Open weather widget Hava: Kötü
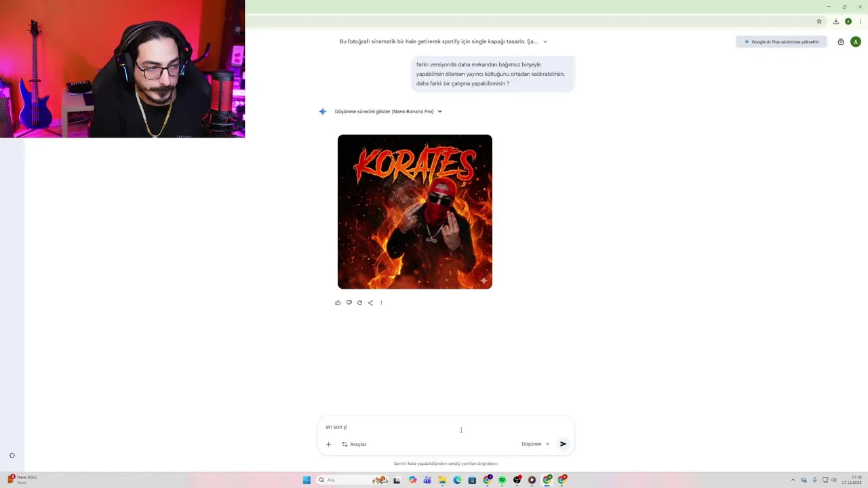 [22, 480]
